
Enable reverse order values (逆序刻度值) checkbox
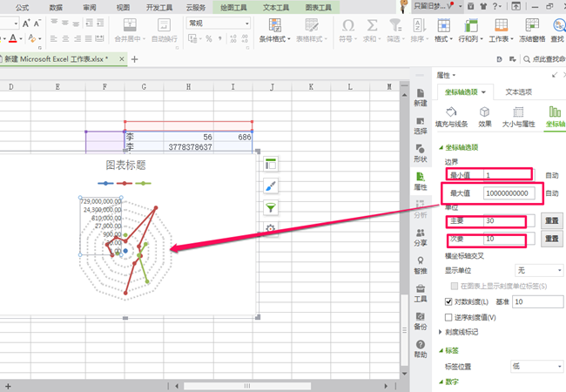(x=448, y=317)
